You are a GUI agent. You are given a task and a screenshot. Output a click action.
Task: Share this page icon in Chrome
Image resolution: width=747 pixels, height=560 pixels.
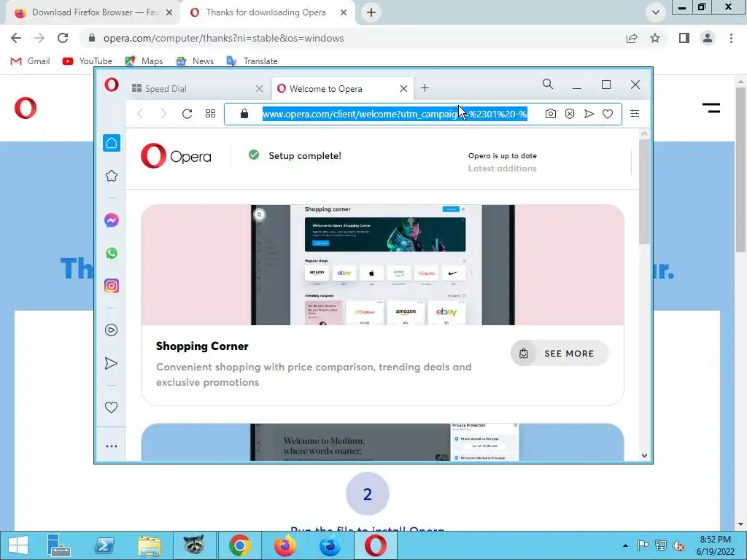point(632,38)
